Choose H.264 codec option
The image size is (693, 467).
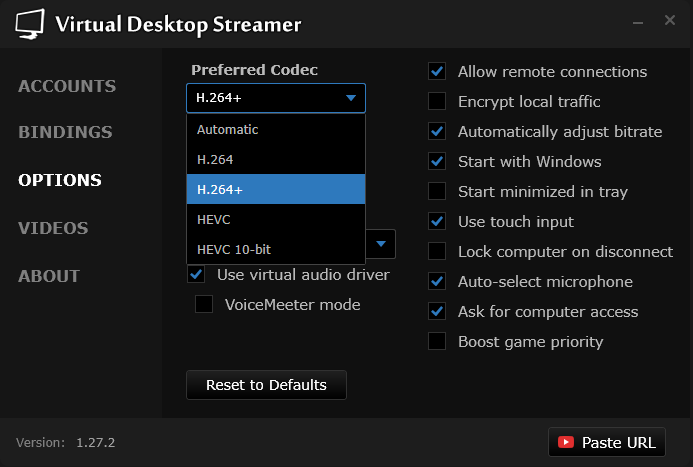pyautogui.click(x=276, y=159)
